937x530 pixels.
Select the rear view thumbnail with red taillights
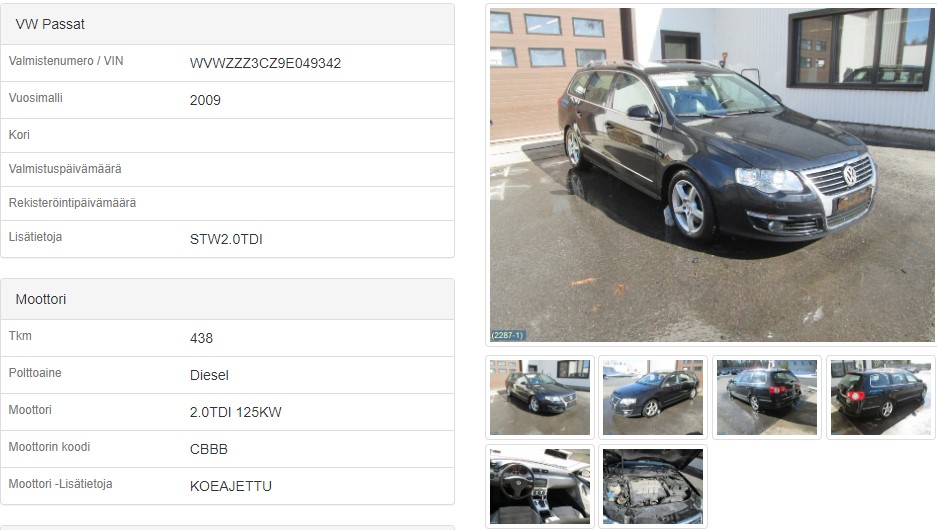[767, 397]
